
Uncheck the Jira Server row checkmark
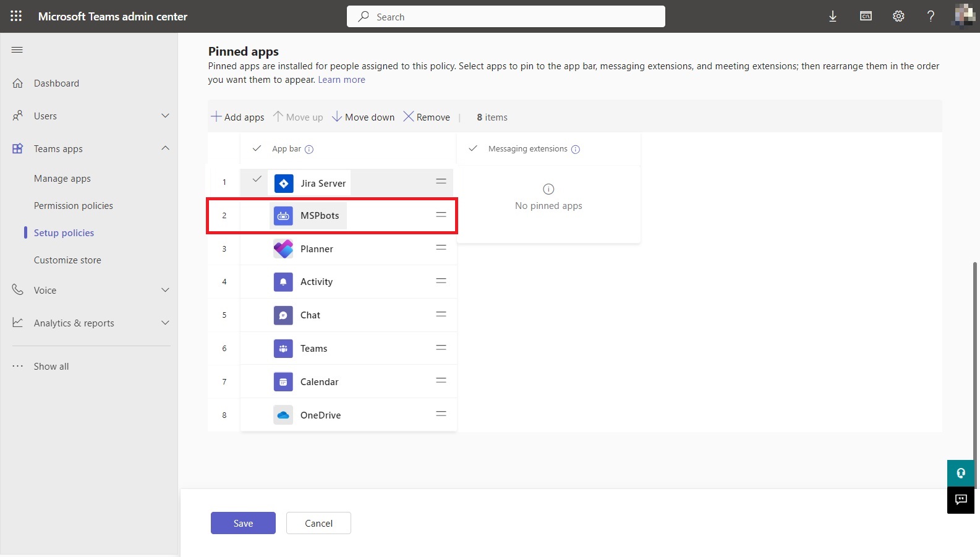(x=257, y=179)
